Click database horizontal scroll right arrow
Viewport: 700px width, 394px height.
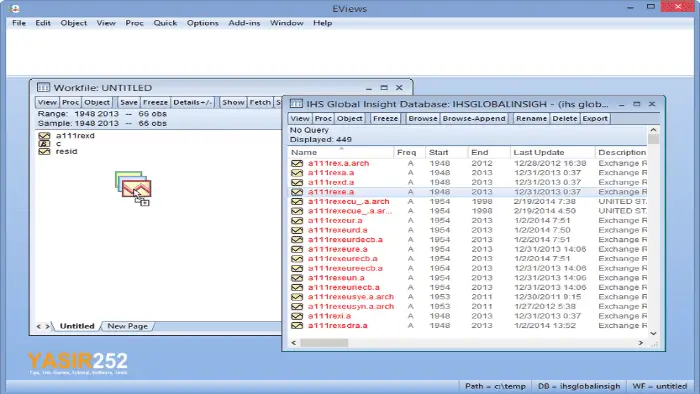641,343
